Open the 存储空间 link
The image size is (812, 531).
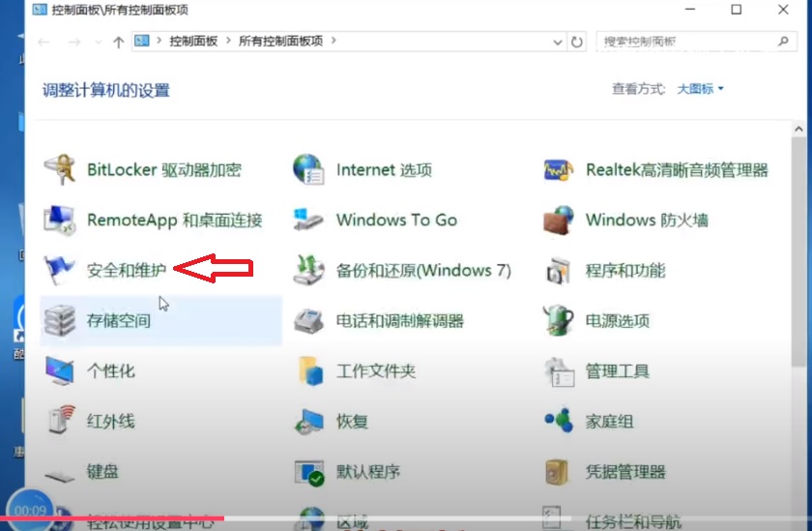119,321
